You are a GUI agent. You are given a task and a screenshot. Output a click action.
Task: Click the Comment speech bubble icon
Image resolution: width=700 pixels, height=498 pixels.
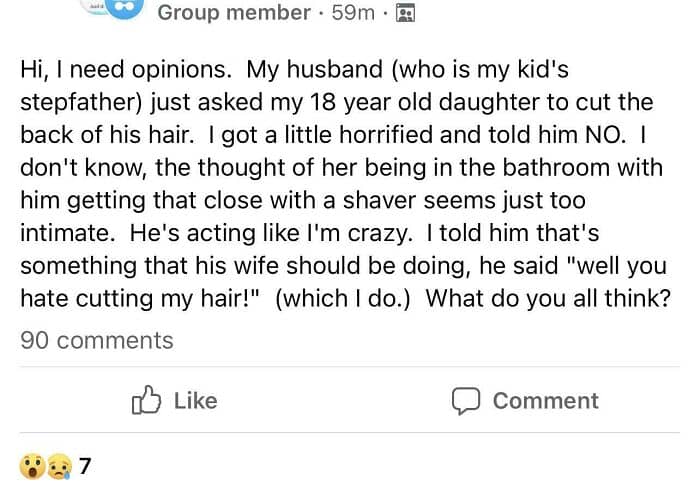pos(466,401)
